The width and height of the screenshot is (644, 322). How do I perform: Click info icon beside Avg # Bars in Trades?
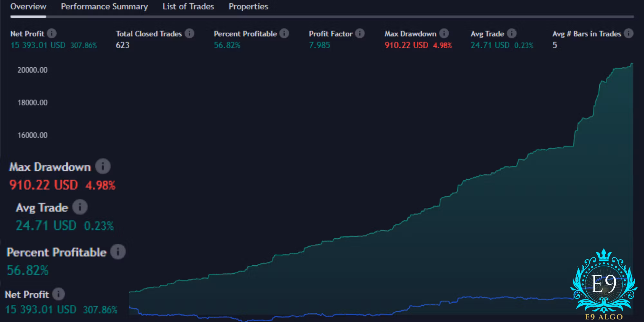coord(628,33)
